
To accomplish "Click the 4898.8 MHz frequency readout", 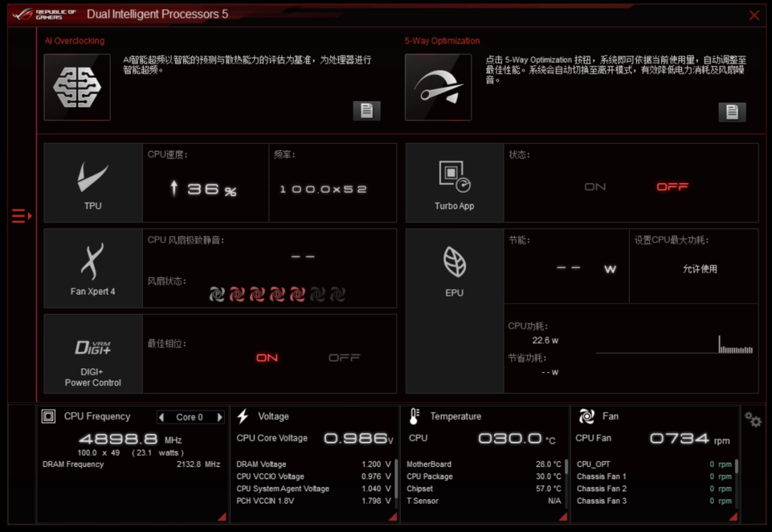I will tap(131, 439).
